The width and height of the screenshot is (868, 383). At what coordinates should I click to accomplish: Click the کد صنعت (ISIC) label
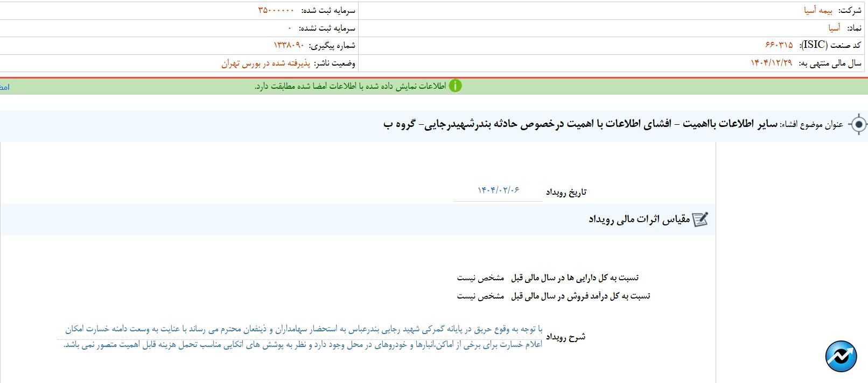(830, 45)
